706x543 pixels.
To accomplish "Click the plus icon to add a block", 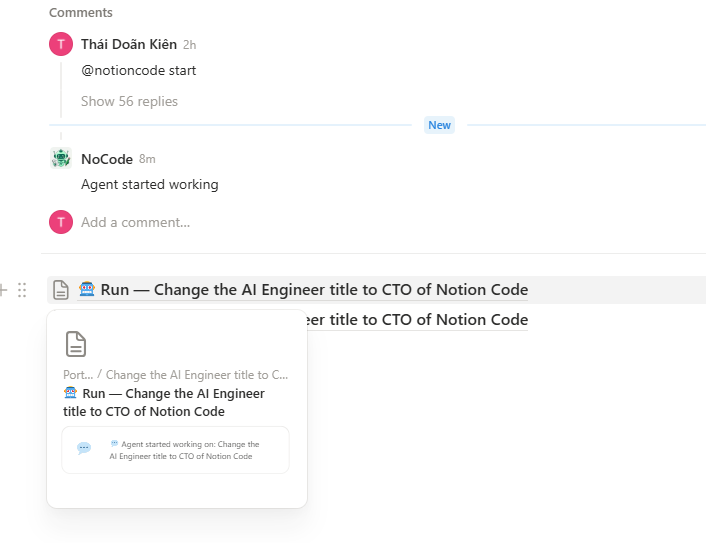I will tap(3, 290).
